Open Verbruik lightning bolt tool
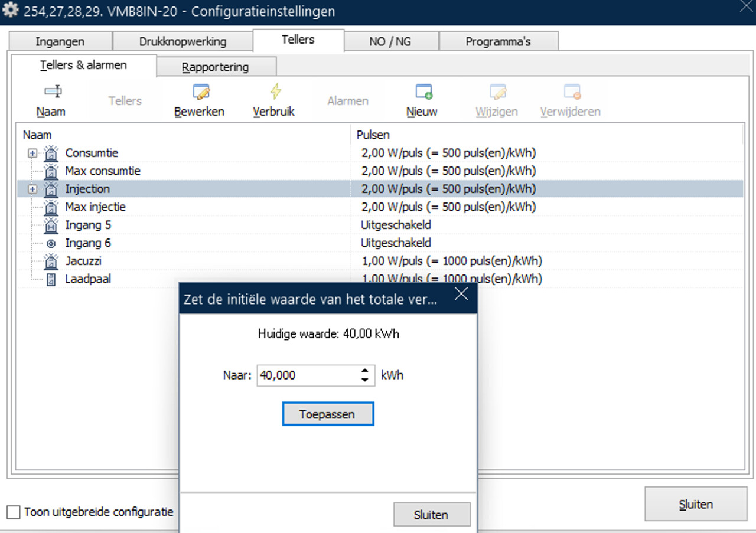Viewport: 756px width, 533px height. pyautogui.click(x=275, y=92)
